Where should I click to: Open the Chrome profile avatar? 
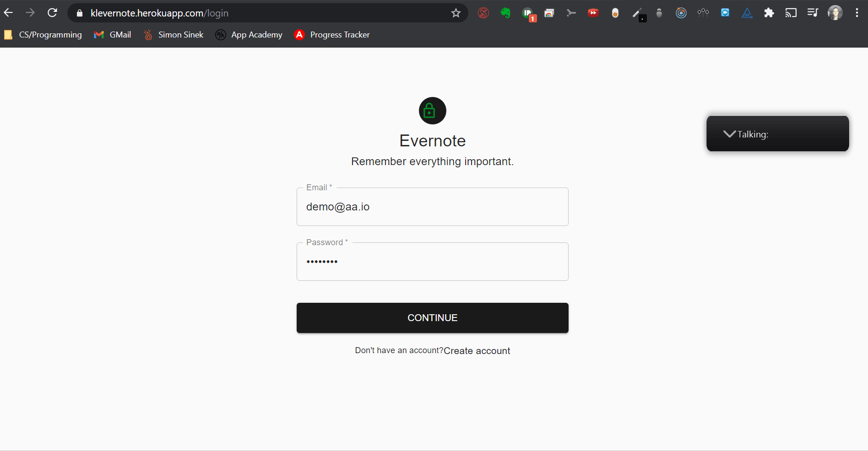click(x=835, y=13)
